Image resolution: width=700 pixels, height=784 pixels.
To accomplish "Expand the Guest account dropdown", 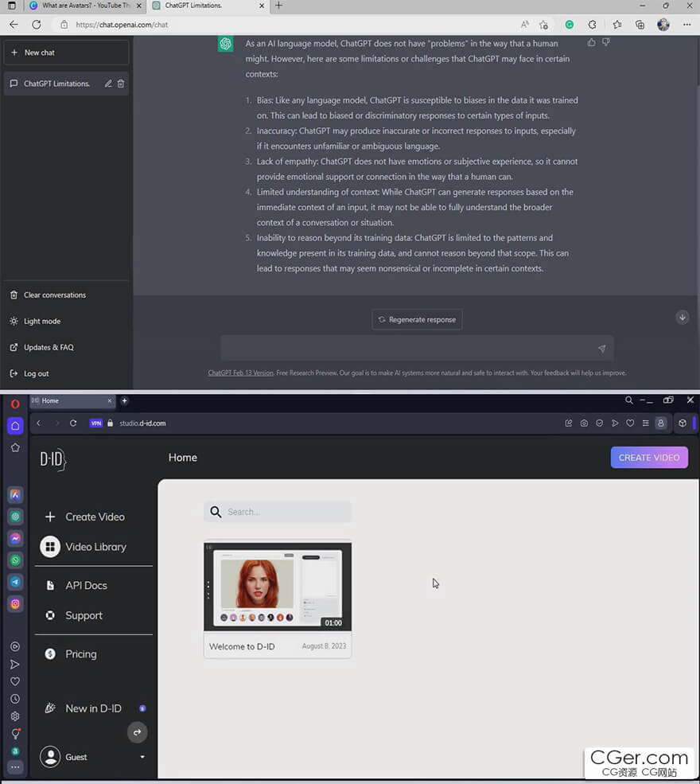I will tap(142, 757).
